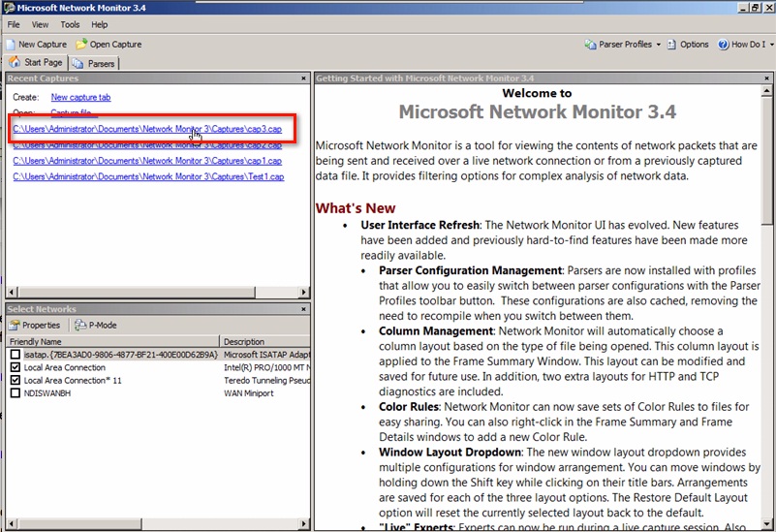Open the File menu

(x=14, y=25)
